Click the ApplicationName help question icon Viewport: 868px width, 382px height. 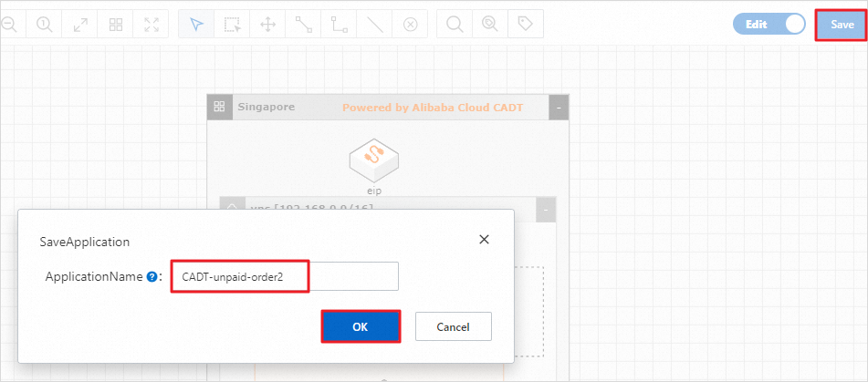point(152,276)
